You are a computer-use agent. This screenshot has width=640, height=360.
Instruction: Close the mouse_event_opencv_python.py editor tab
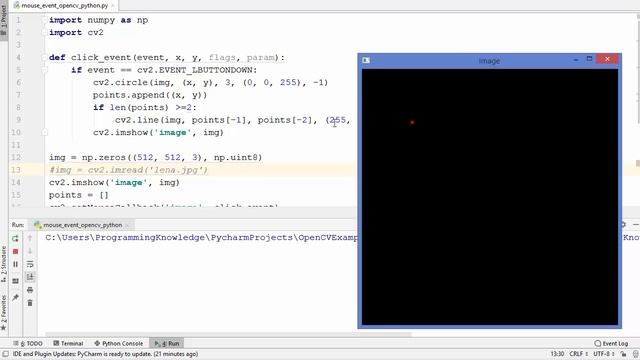(x=113, y=6)
